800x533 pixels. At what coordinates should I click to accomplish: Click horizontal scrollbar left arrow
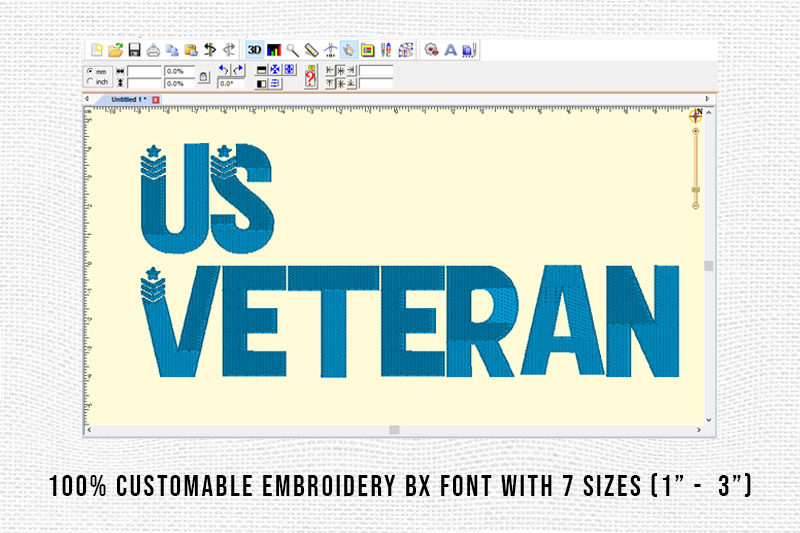89,430
